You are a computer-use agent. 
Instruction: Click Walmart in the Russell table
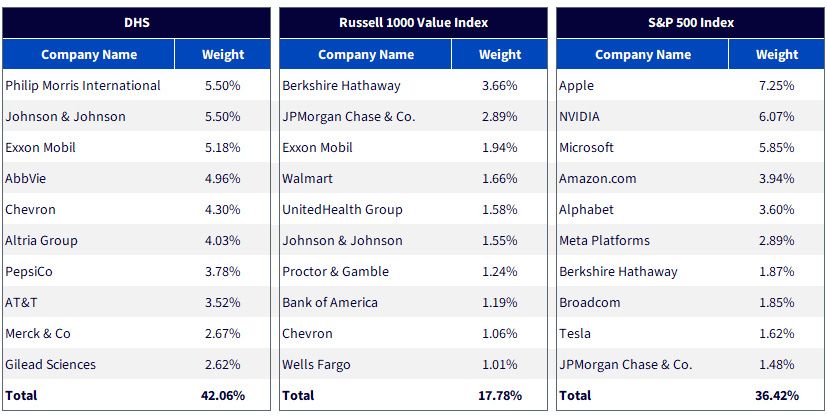pyautogui.click(x=307, y=178)
